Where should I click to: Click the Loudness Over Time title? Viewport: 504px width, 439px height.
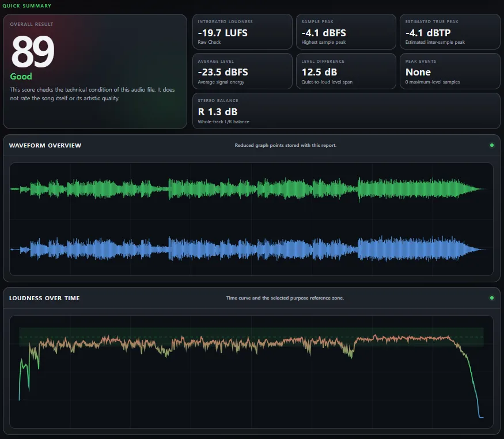[44, 298]
